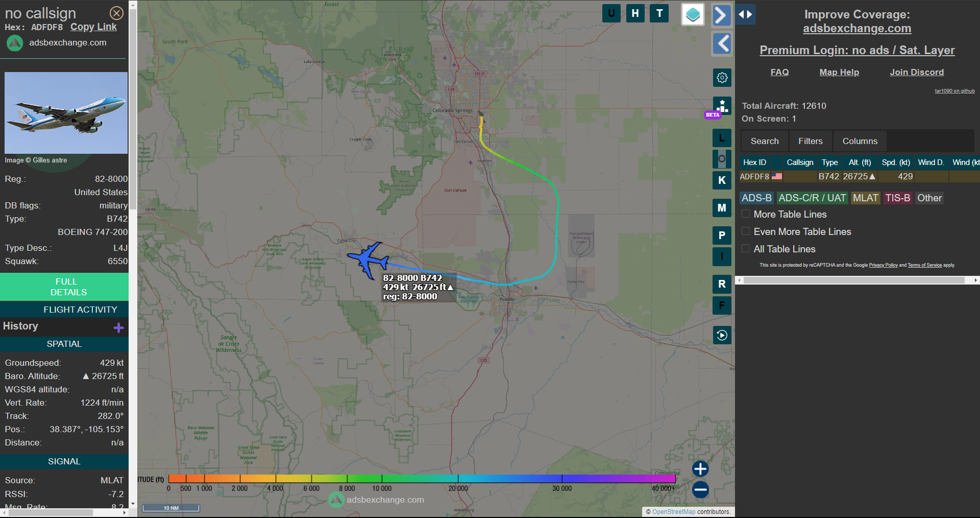Click the Copy Link text
Viewport: 980px width, 518px height.
[x=93, y=27]
